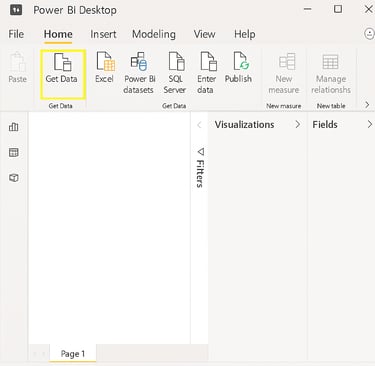Click the Visualizations pane header

coord(244,125)
